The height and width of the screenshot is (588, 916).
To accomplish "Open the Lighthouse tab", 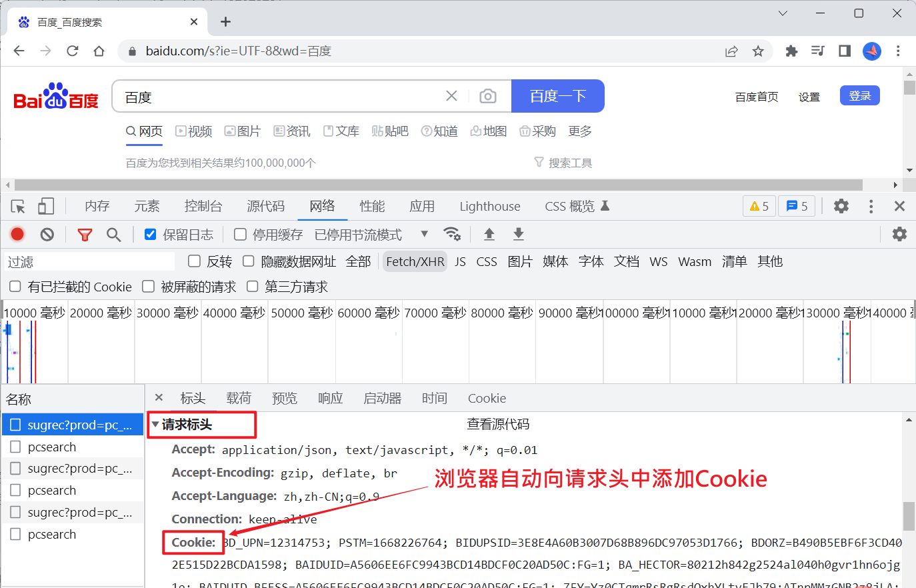I will pos(490,206).
